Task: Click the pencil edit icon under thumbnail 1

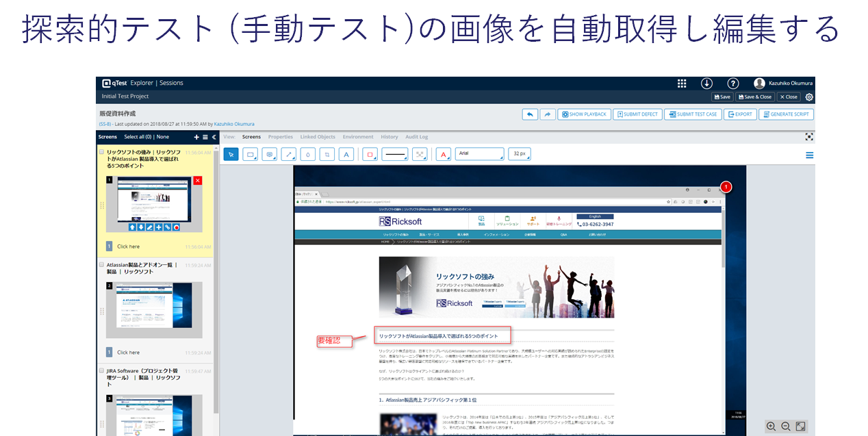Action: tap(150, 227)
